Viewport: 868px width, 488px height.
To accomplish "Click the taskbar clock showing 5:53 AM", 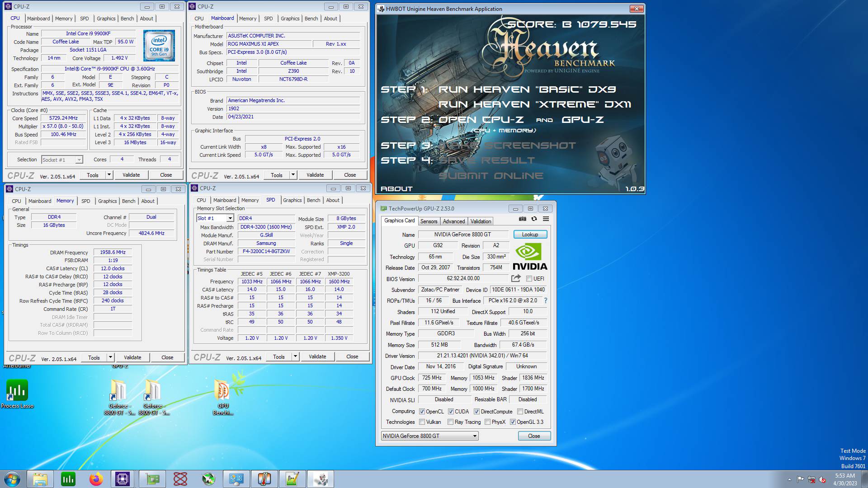I will (x=845, y=479).
